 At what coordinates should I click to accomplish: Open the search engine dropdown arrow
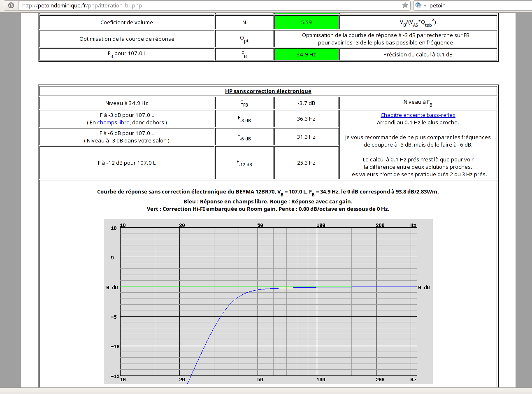tap(425, 6)
